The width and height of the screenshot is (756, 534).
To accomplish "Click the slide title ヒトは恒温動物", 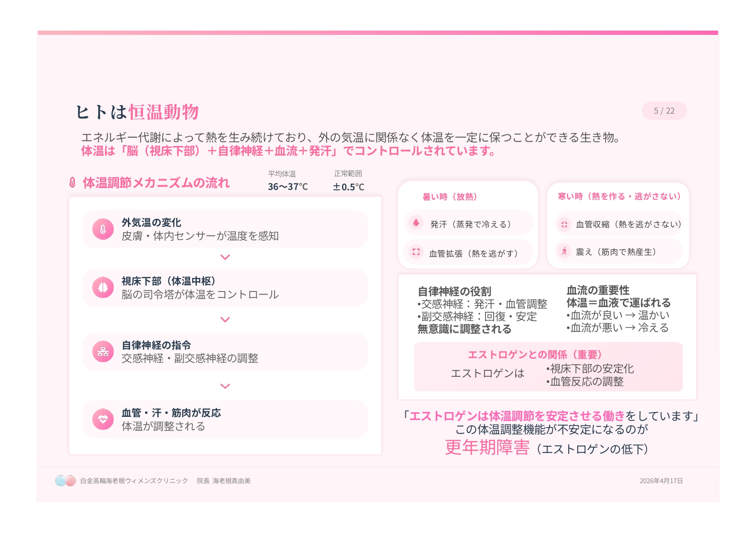I will tap(137, 112).
